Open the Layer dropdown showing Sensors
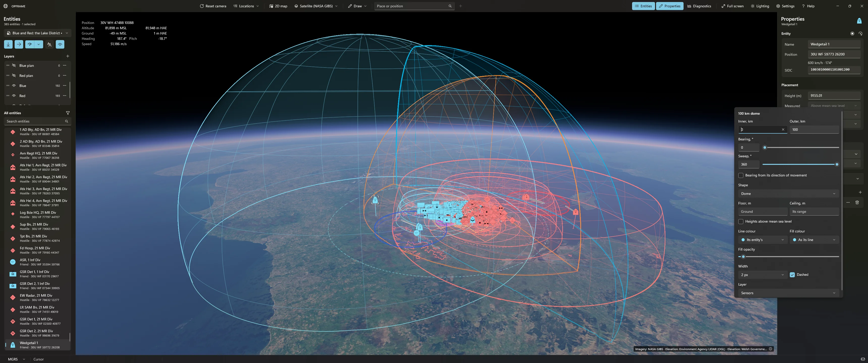Viewport: 868px width, 363px height. coord(788,293)
